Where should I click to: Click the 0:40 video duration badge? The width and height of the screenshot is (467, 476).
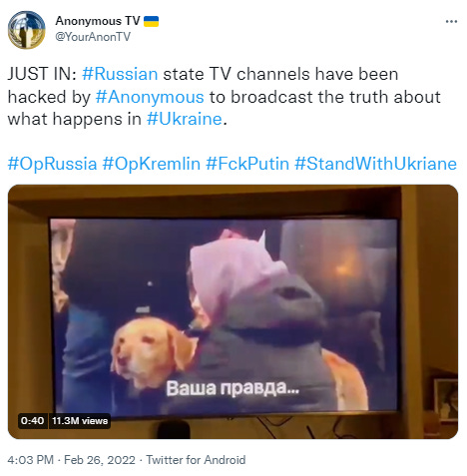(33, 421)
